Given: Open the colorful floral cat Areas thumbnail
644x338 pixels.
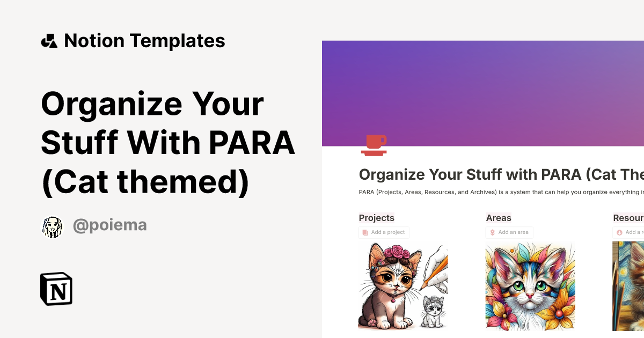Looking at the screenshot, I should (x=530, y=286).
